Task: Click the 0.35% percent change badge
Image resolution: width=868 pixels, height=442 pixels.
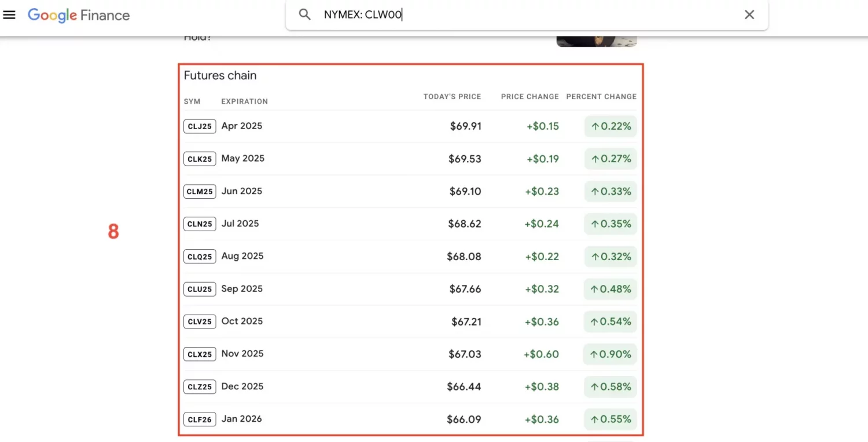Action: pyautogui.click(x=610, y=224)
